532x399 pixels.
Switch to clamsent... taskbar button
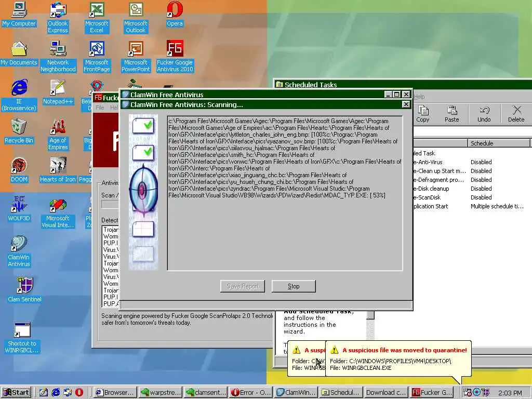tap(206, 393)
